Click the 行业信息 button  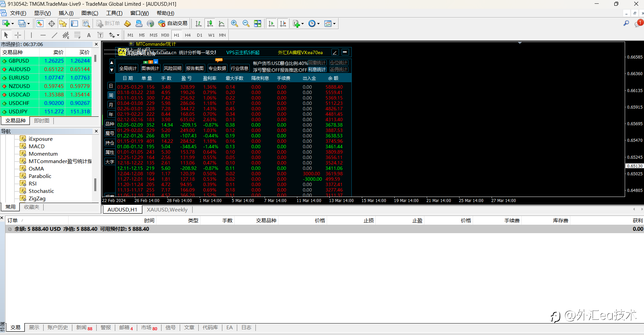[240, 68]
